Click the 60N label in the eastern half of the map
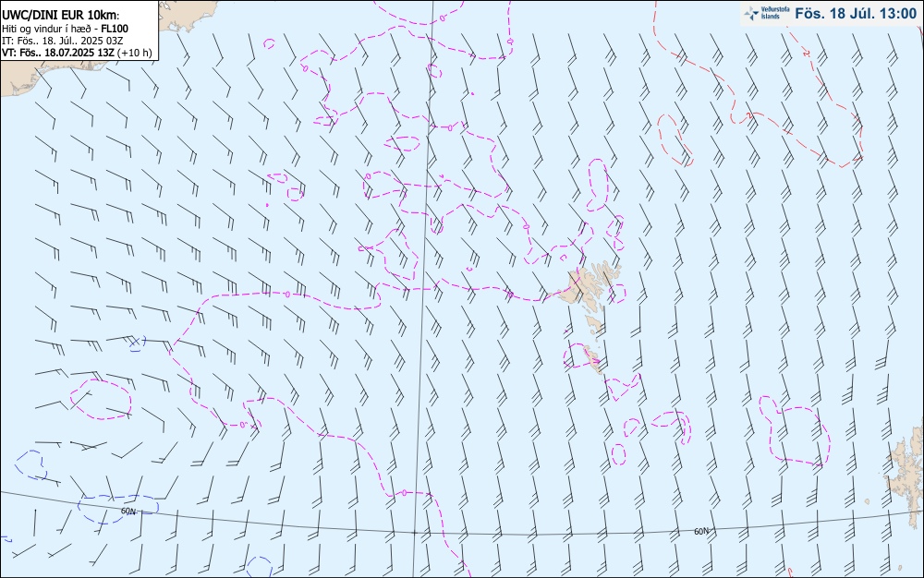Image resolution: width=924 pixels, height=578 pixels. (701, 532)
